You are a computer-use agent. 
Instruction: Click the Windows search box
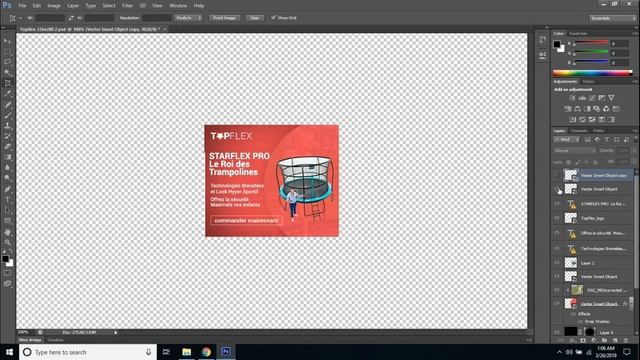88,352
